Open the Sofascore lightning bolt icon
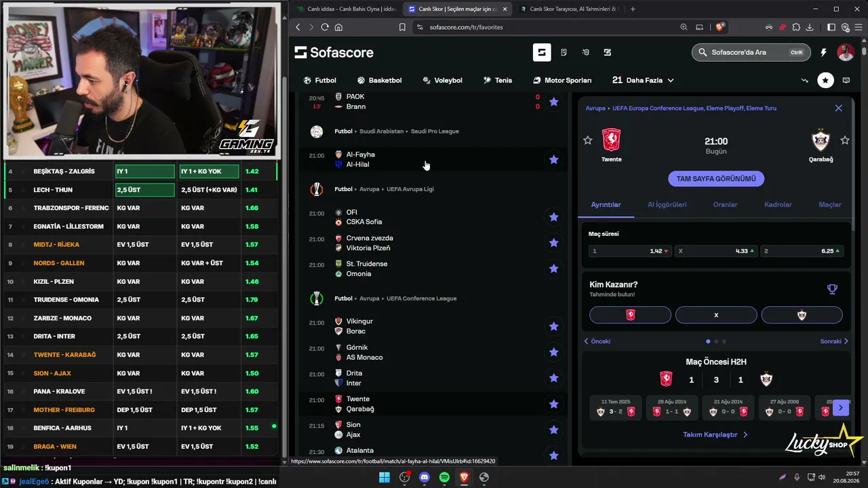 point(823,52)
